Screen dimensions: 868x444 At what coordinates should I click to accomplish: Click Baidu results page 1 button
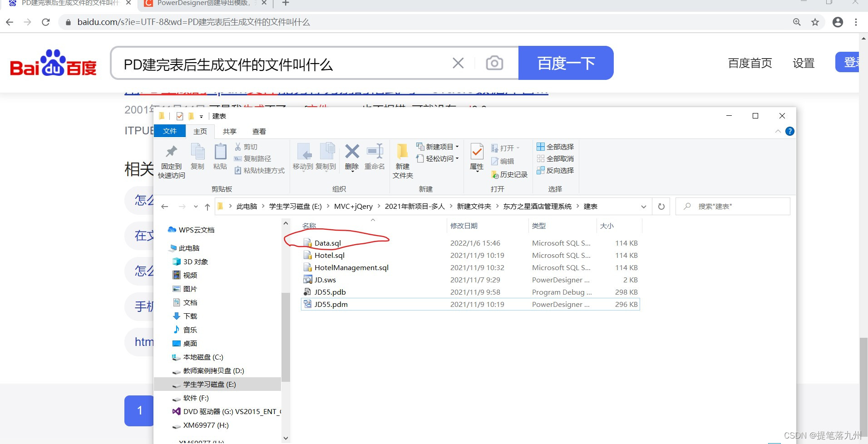(139, 410)
